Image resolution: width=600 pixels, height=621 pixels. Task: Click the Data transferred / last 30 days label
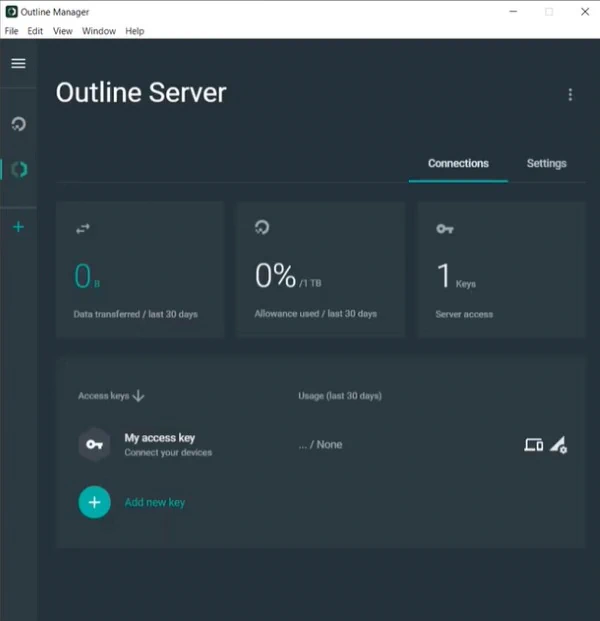pyautogui.click(x=135, y=314)
